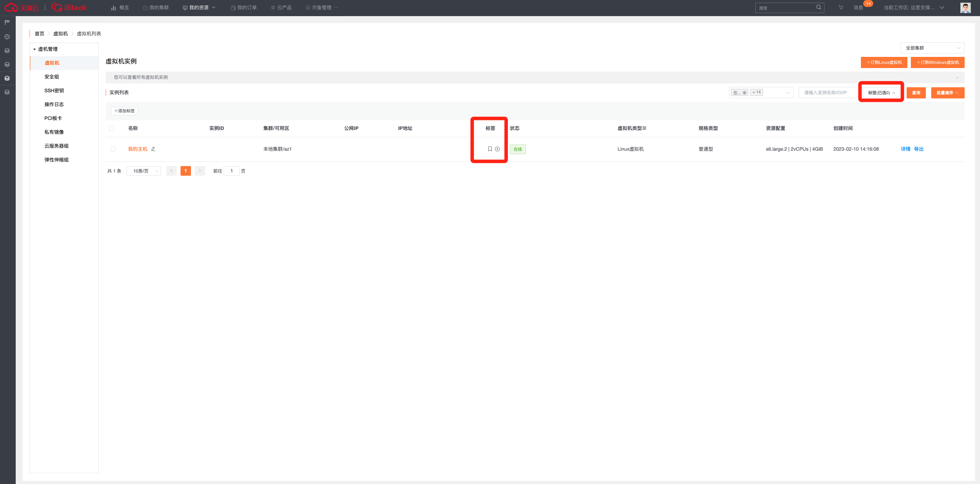980x484 pixels.
Task: Remove the 在... status filter chip
Action: (x=745, y=93)
